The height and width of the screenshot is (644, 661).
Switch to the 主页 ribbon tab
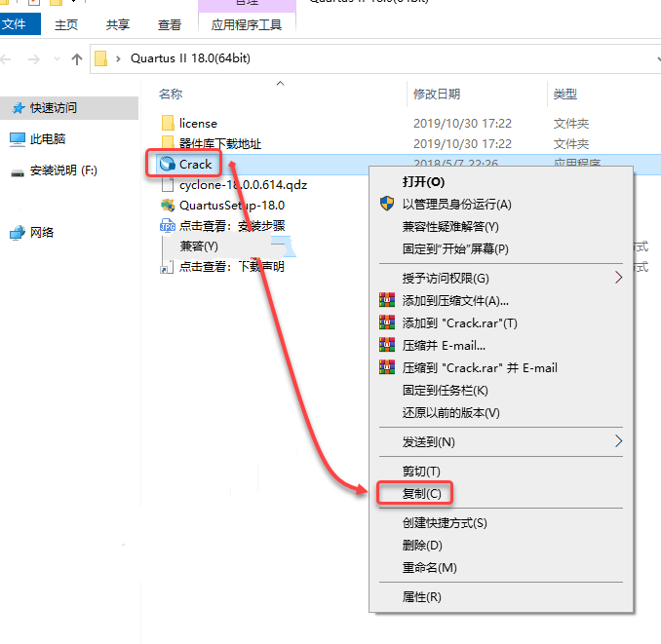coord(66,25)
